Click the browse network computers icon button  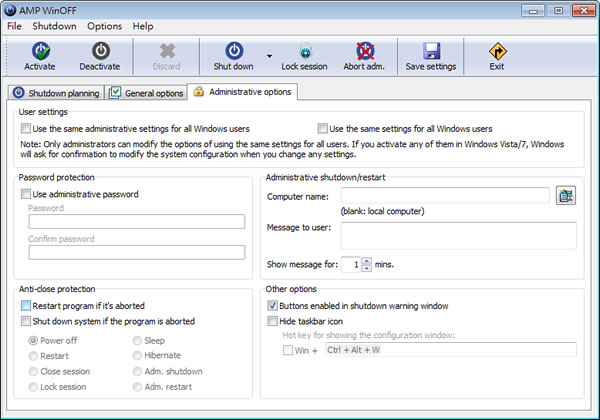[x=566, y=195]
